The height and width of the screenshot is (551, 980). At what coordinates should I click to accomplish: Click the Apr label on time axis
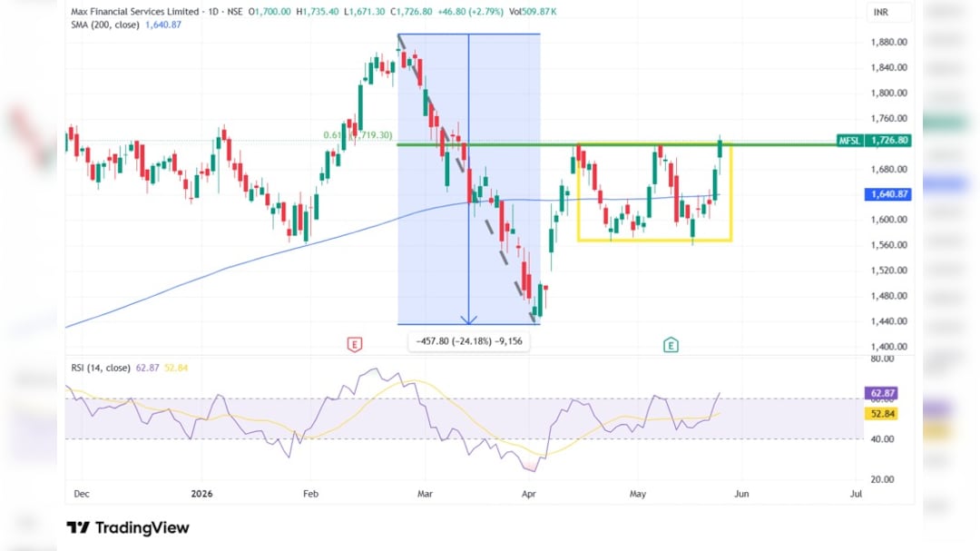click(x=529, y=494)
